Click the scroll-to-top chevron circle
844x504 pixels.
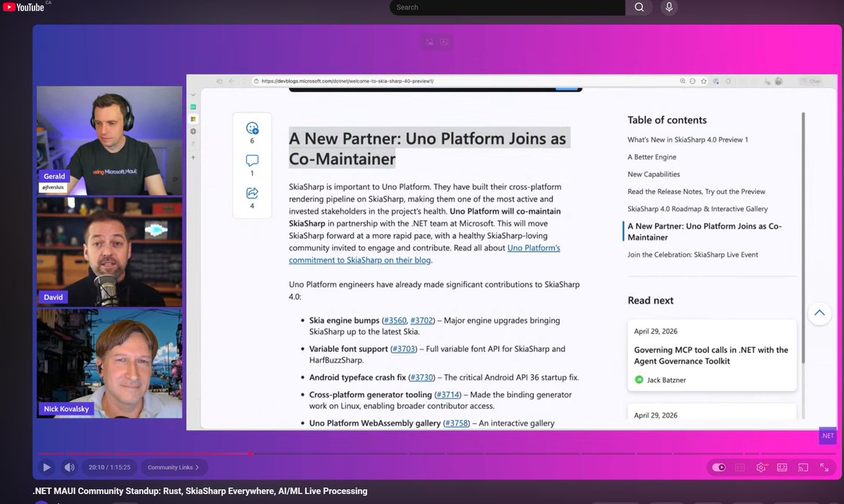pos(819,313)
